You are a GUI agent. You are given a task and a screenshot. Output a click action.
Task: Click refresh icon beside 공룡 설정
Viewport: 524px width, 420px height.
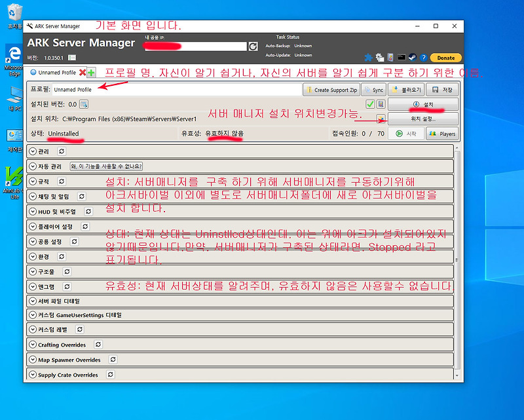[74, 241]
